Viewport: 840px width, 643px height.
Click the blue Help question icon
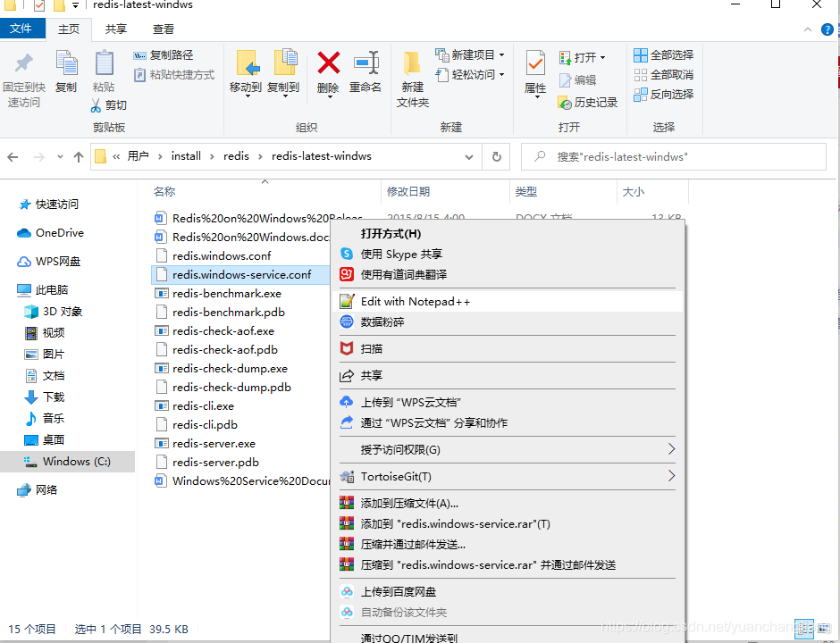point(827,29)
